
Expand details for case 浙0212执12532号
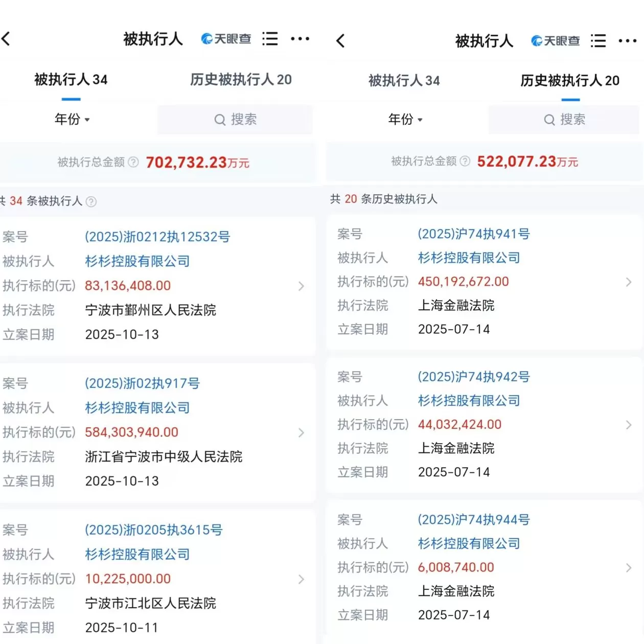pos(301,286)
